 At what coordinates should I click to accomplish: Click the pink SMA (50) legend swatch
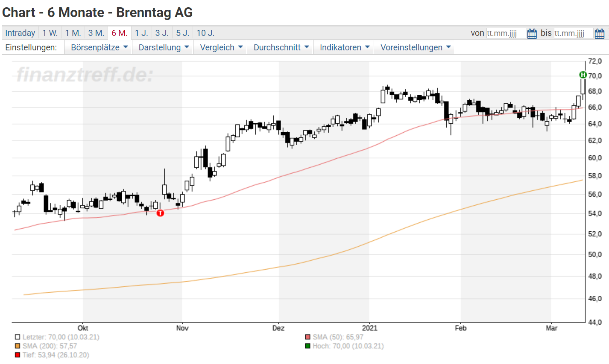tap(307, 337)
